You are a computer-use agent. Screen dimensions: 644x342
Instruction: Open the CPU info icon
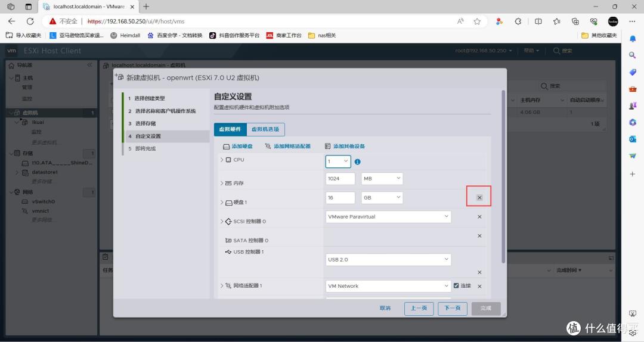[x=357, y=161]
